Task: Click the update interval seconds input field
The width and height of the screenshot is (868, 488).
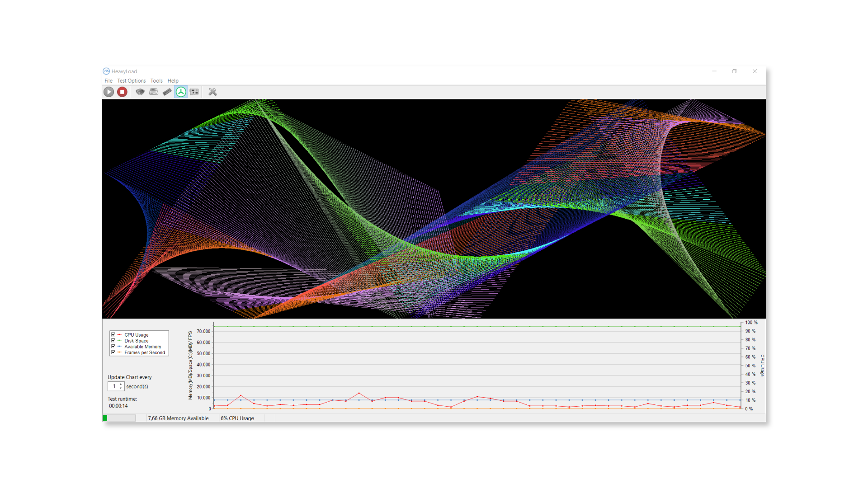Action: coord(113,386)
